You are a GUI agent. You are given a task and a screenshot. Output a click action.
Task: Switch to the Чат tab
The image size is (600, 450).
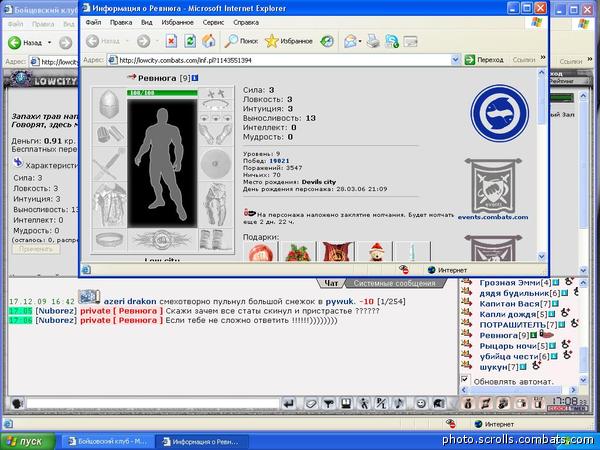[x=331, y=283]
